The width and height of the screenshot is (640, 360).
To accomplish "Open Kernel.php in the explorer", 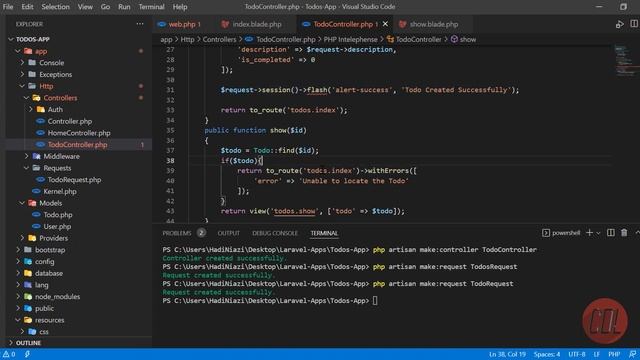I will click(x=60, y=191).
